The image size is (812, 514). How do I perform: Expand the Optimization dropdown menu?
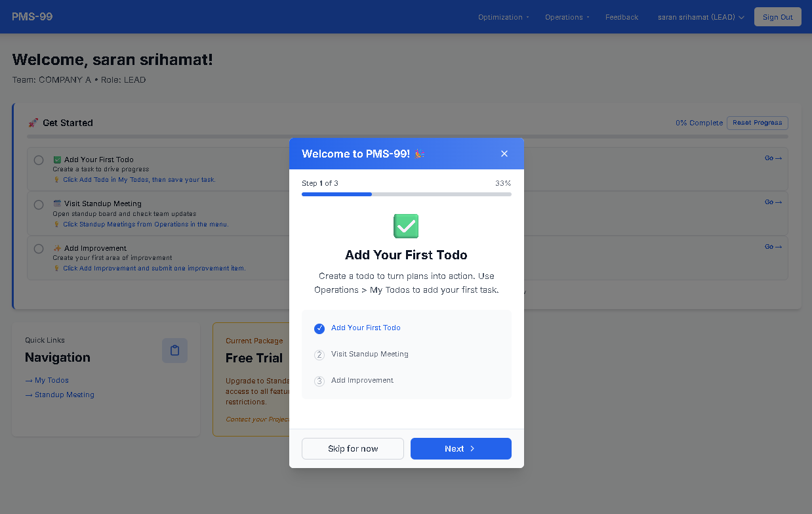tap(503, 17)
